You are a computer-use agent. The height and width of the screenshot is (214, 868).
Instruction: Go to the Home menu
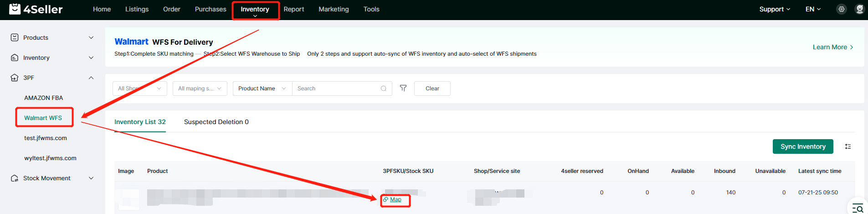[x=102, y=9]
